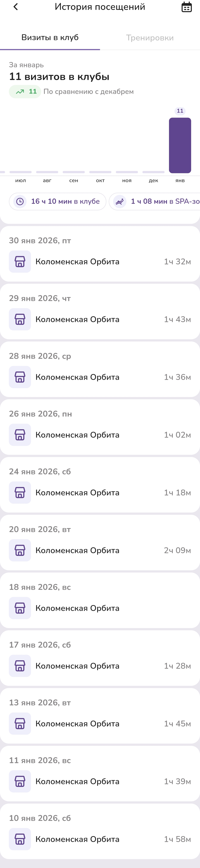
Task: Tap the green trend badge showing 11
Action: pos(25,92)
